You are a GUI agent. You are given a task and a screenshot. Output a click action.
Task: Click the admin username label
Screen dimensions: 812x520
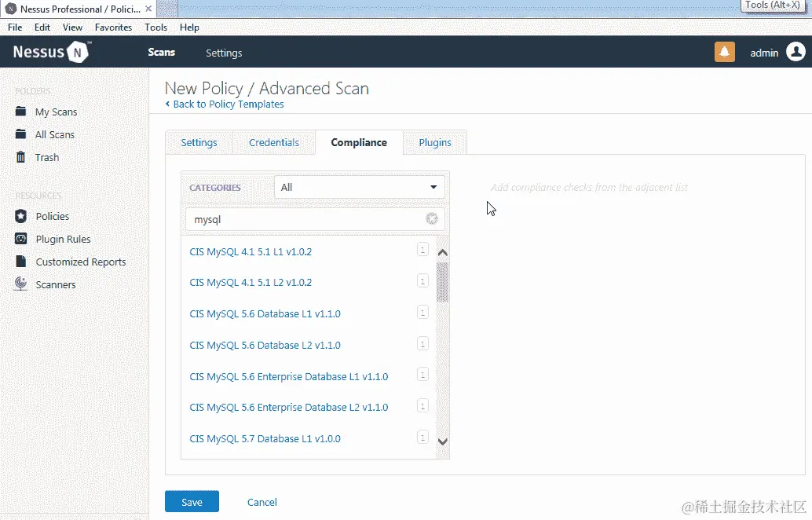(764, 53)
